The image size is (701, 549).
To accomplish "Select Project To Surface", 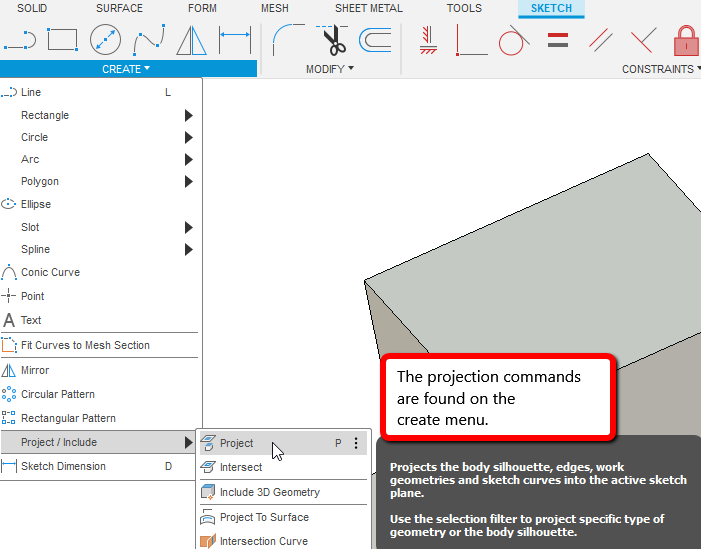I will pyautogui.click(x=283, y=517).
